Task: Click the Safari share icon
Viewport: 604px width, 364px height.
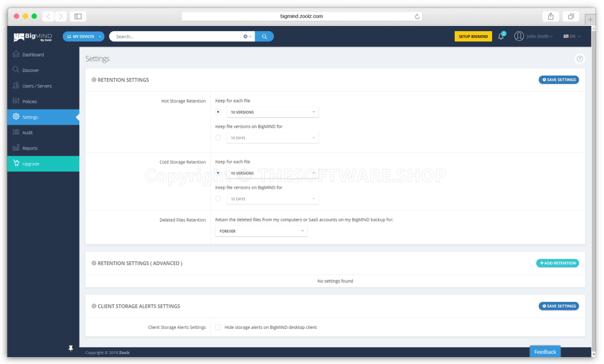Action: (550, 16)
